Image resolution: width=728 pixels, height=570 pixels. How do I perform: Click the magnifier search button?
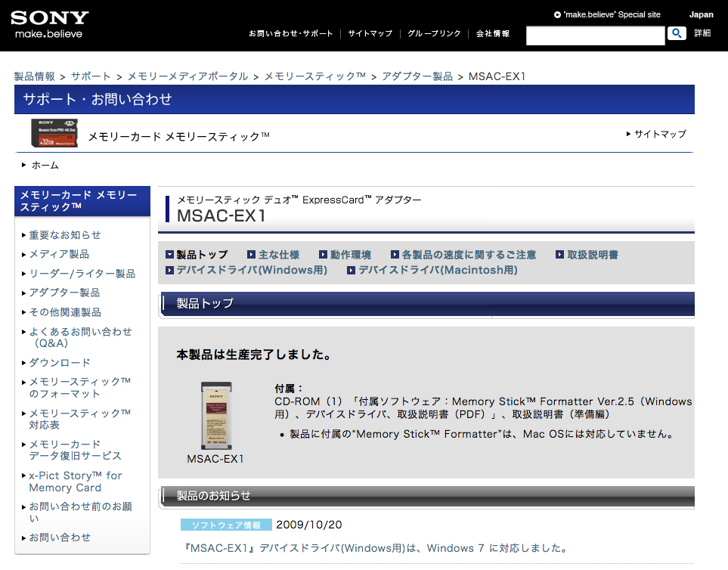pyautogui.click(x=677, y=33)
